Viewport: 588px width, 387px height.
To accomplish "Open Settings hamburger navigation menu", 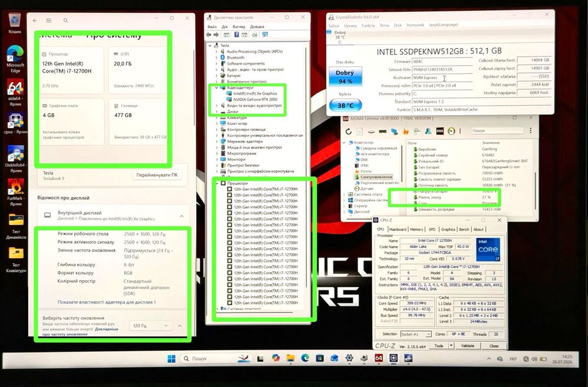I will [49, 21].
